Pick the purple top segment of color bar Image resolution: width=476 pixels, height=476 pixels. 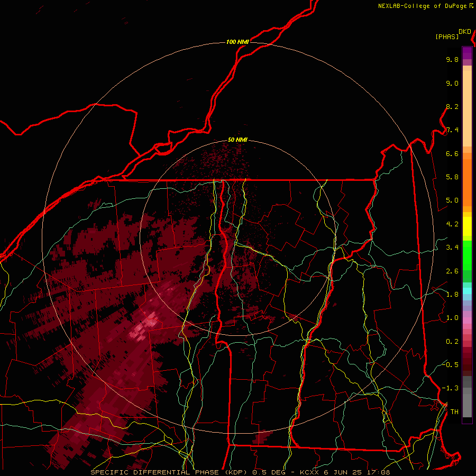tap(467, 53)
